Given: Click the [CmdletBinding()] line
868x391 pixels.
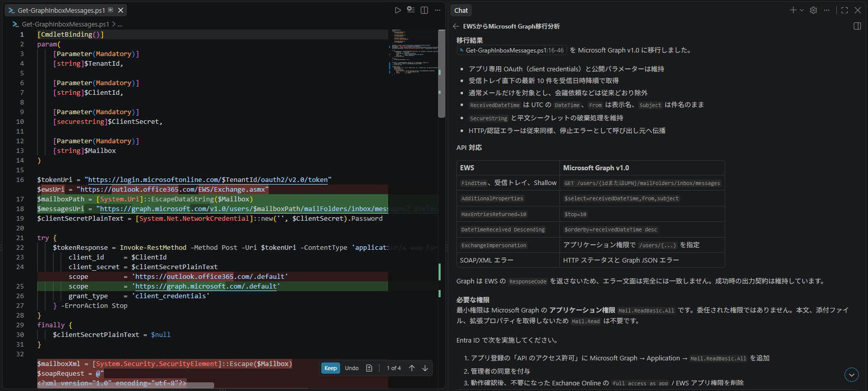Looking at the screenshot, I should [x=70, y=35].
